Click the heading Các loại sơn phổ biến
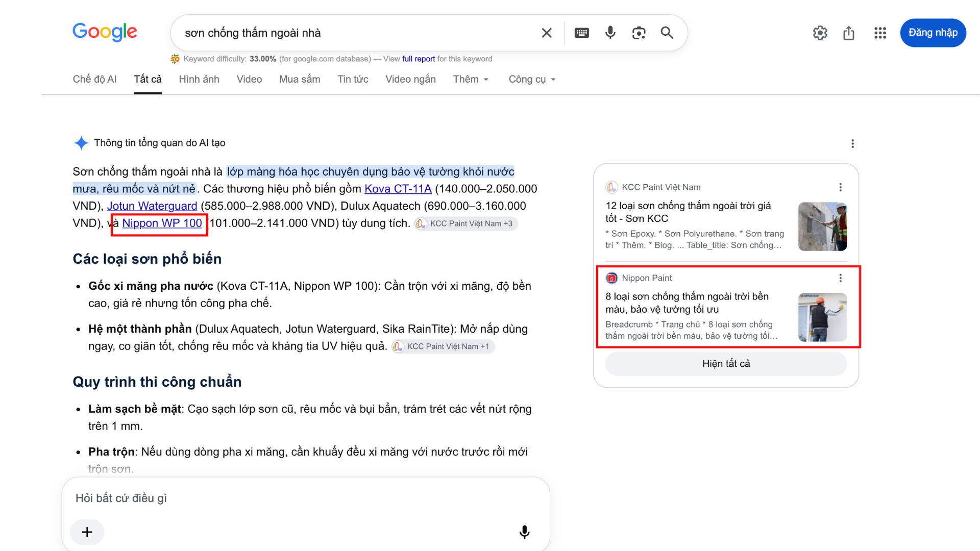 pos(147,259)
